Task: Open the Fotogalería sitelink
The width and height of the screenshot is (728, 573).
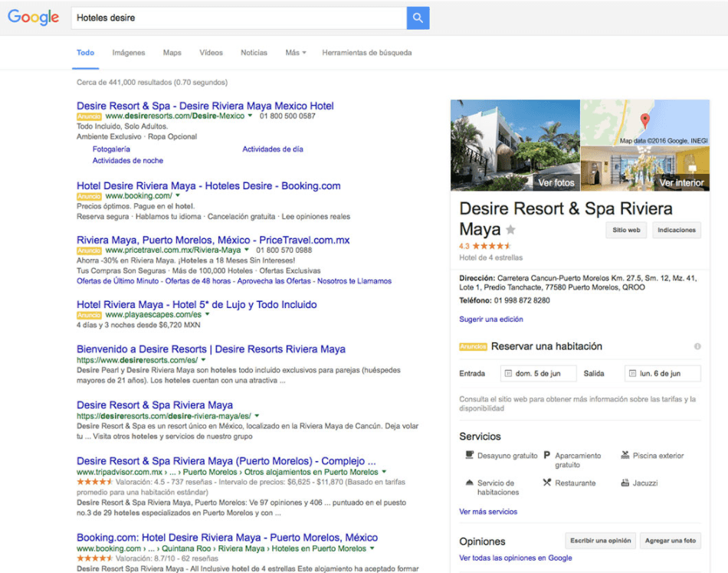Action: click(x=111, y=149)
